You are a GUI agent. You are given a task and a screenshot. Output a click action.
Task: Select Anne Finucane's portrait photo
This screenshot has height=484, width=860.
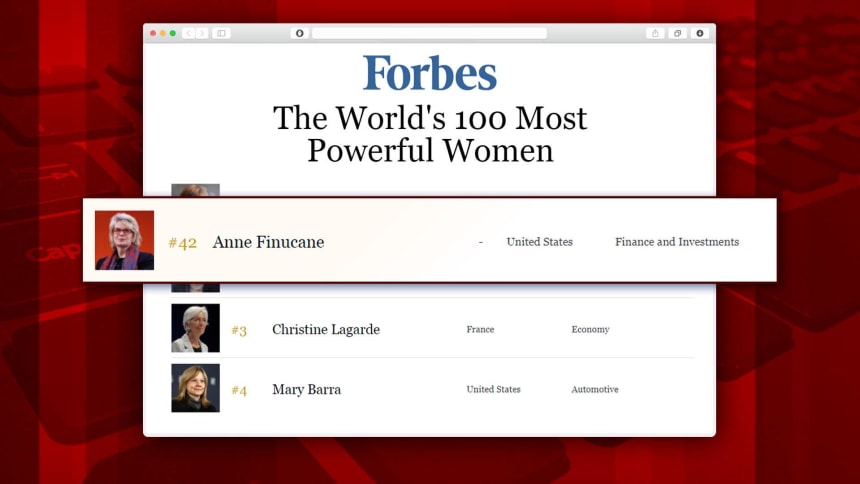tap(125, 240)
